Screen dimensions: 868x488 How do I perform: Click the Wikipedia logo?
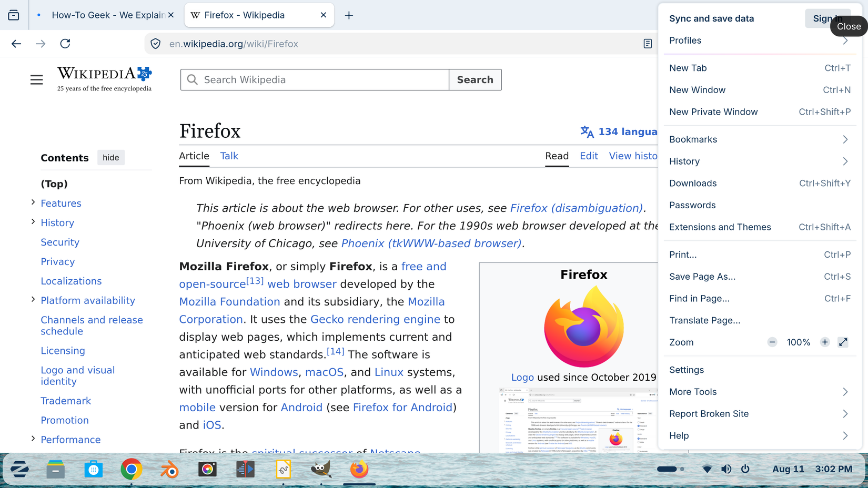click(x=104, y=79)
